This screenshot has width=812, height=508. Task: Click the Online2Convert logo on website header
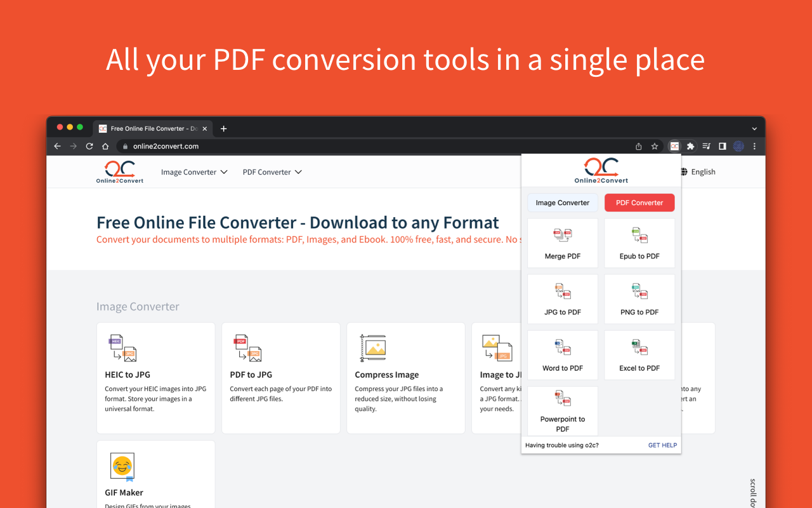point(120,171)
